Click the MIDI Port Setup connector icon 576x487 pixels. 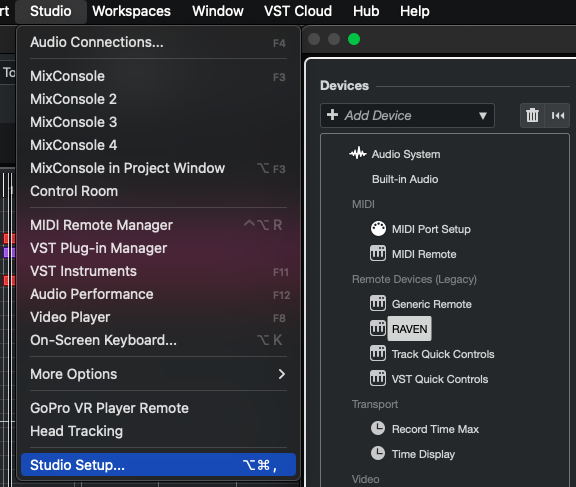pyautogui.click(x=378, y=229)
